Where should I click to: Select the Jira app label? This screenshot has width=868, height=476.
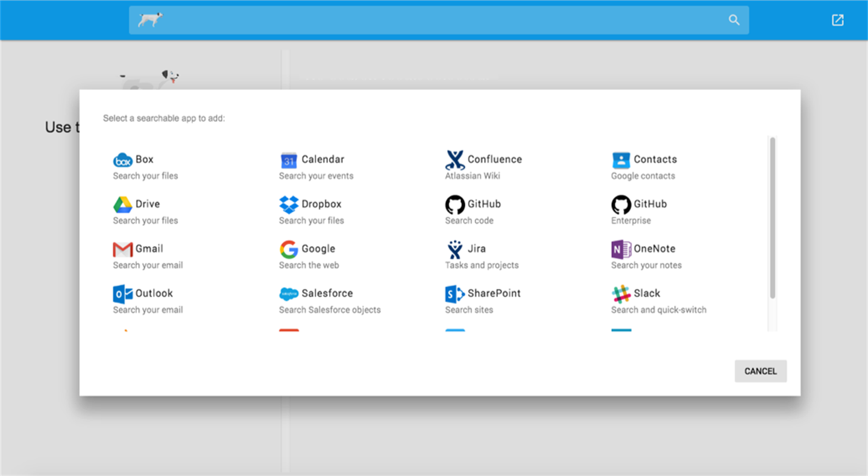tap(477, 249)
